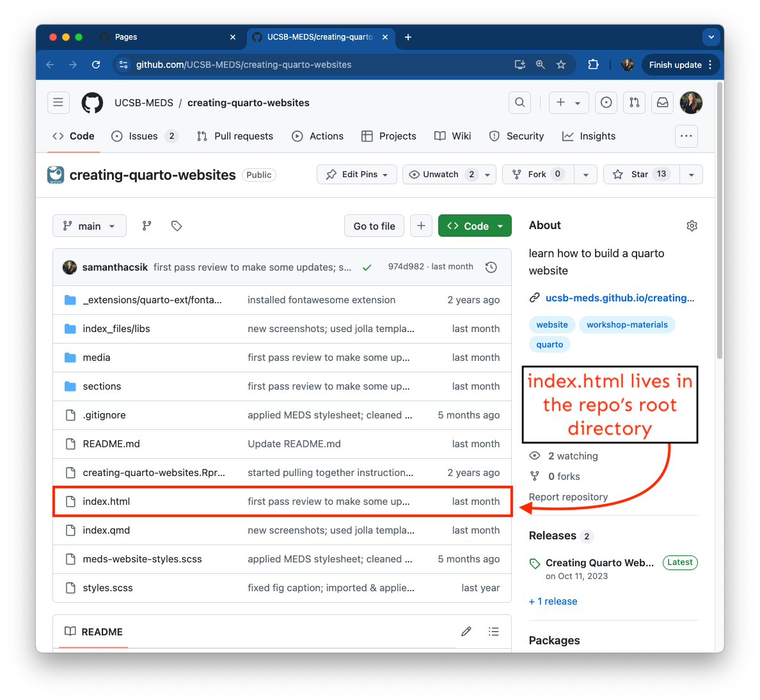The image size is (760, 700).
Task: View commit history clock icon
Action: coord(491,267)
